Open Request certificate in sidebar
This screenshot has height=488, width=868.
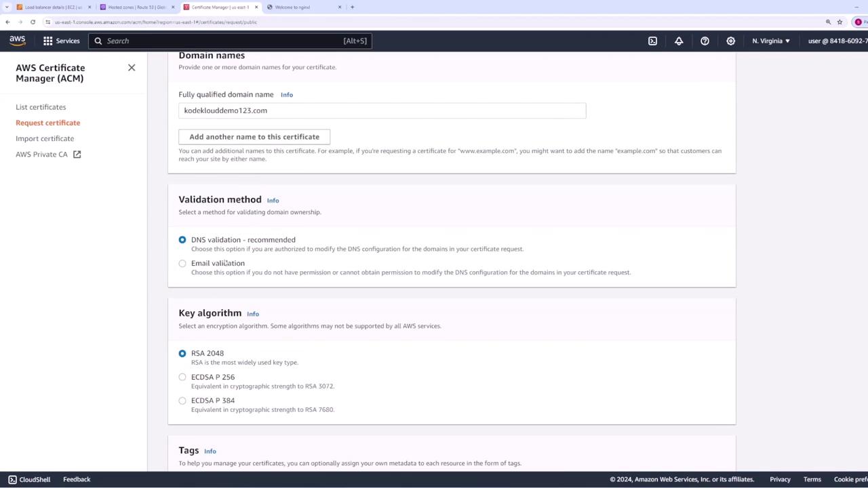click(48, 123)
